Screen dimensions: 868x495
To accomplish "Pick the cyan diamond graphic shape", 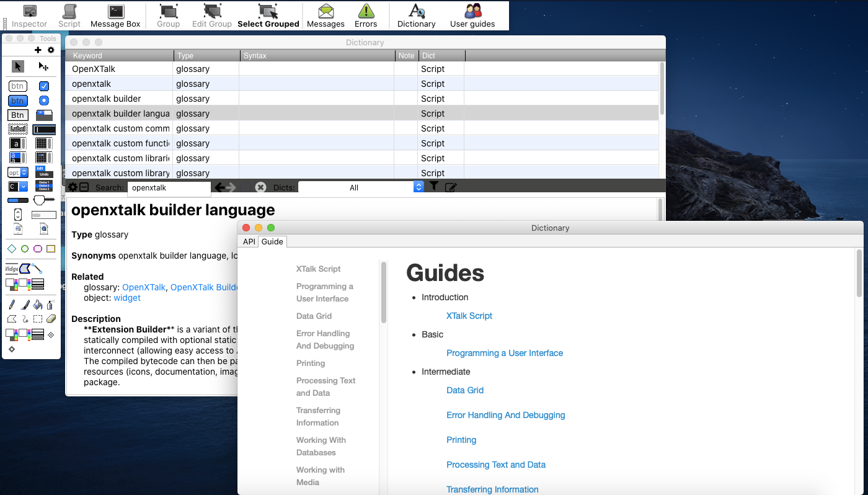I will [x=12, y=249].
